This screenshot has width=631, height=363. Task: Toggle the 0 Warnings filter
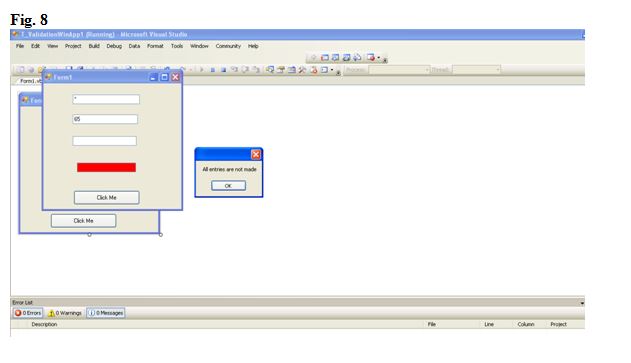click(64, 313)
